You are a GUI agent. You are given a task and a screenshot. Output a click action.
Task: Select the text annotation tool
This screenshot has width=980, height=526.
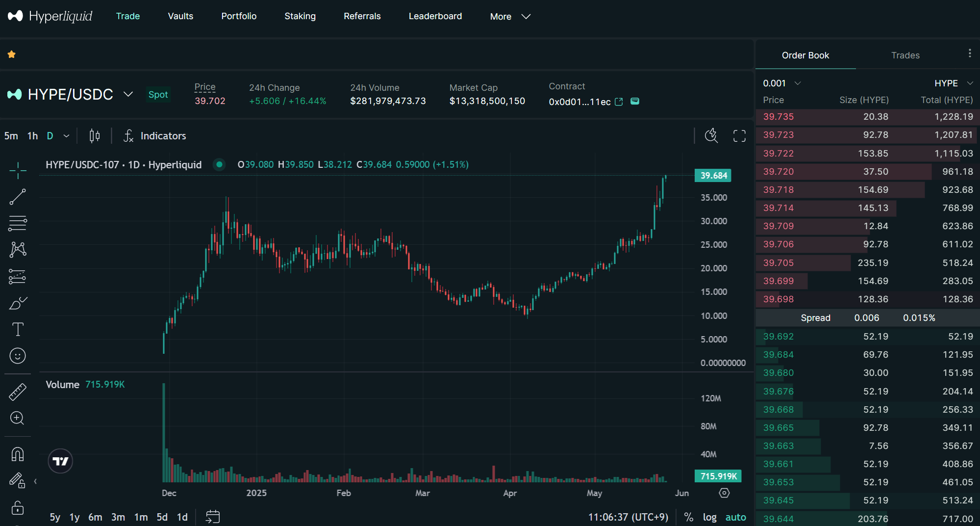18,329
